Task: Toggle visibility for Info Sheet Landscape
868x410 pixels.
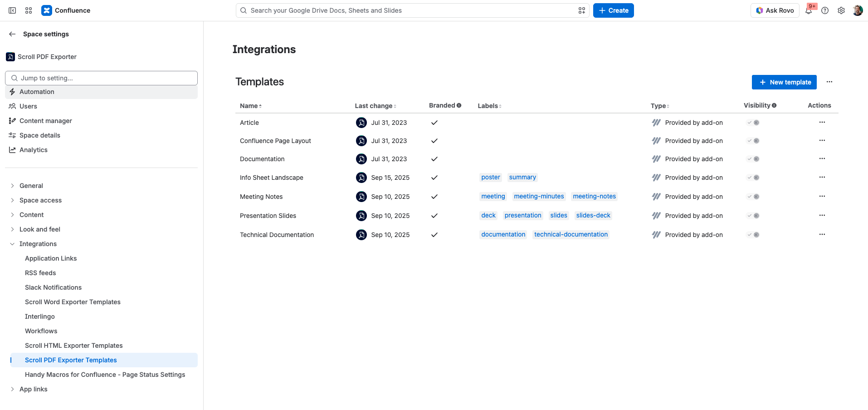Action: 753,178
